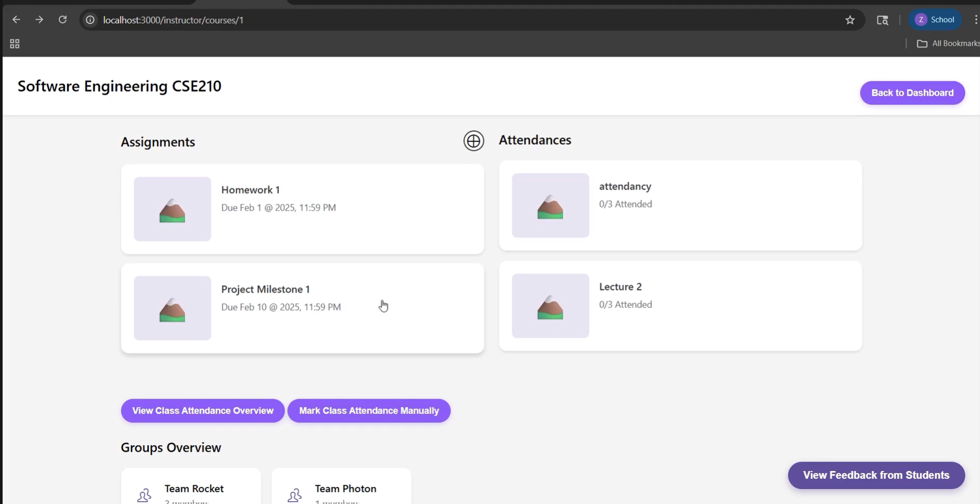980x504 pixels.
Task: Click the Team Rocket group members icon
Action: pos(143,495)
